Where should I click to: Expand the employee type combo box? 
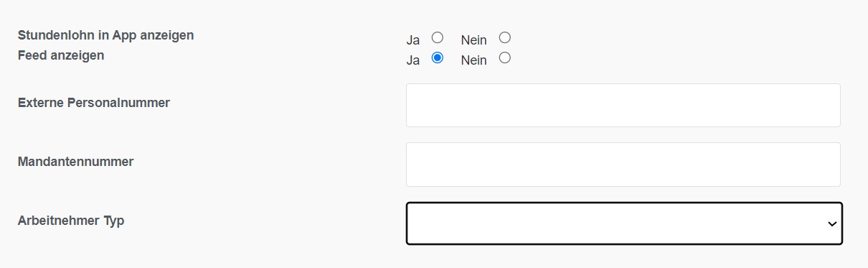624,223
